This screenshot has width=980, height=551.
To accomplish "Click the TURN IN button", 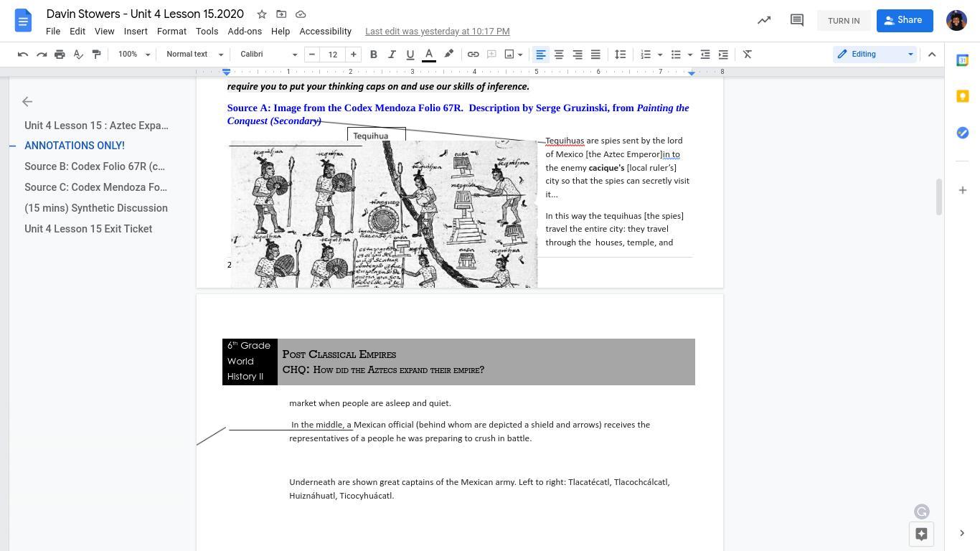I will coord(843,21).
